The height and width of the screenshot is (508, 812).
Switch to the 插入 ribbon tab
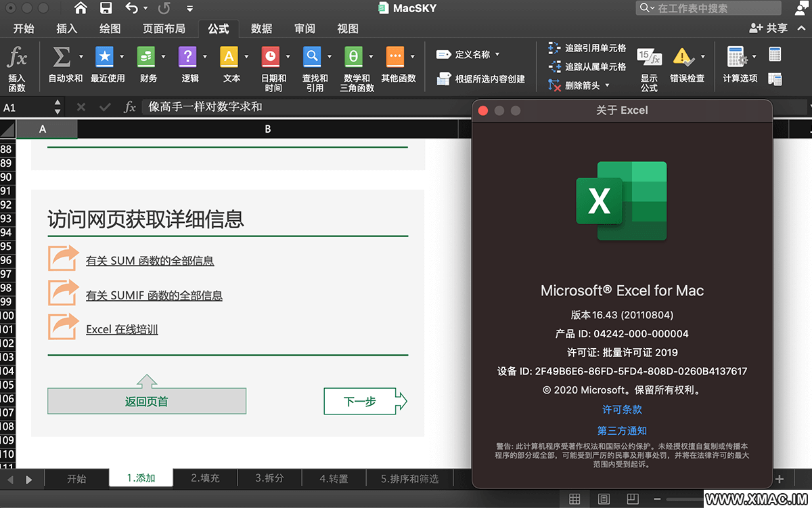[67, 28]
